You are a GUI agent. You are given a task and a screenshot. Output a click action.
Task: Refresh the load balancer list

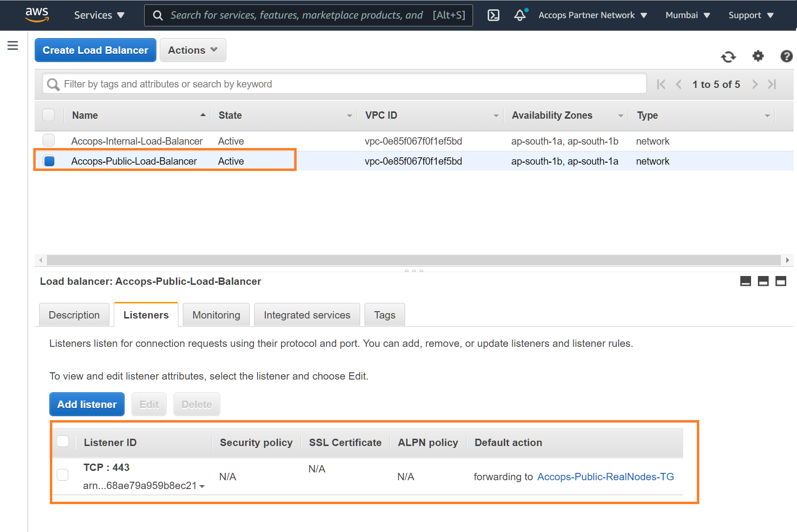coord(728,57)
